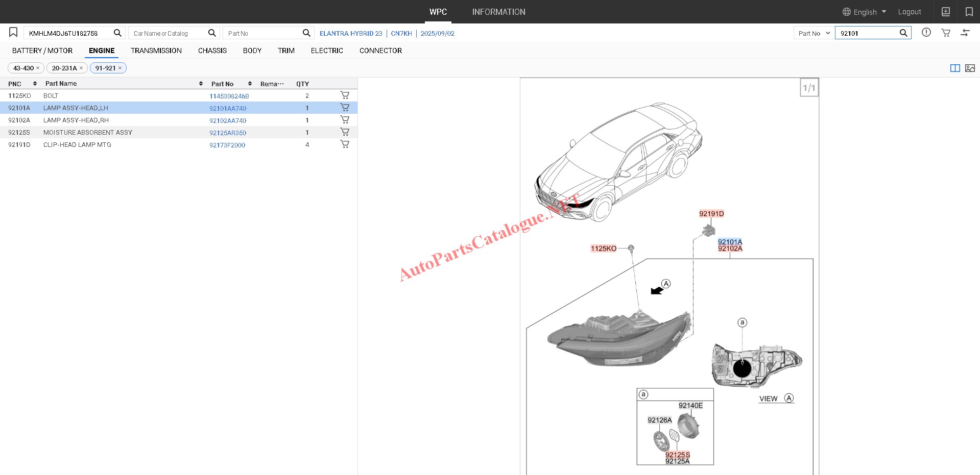The image size is (980, 475).
Task: Open the shopping cart in toolbar
Action: [x=946, y=33]
